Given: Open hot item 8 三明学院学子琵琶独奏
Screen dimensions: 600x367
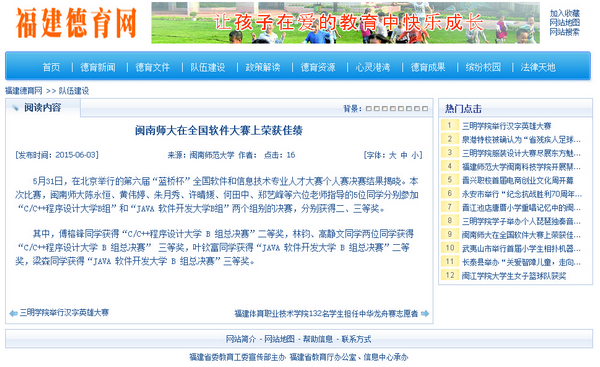Looking at the screenshot, I should pyautogui.click(x=521, y=221).
